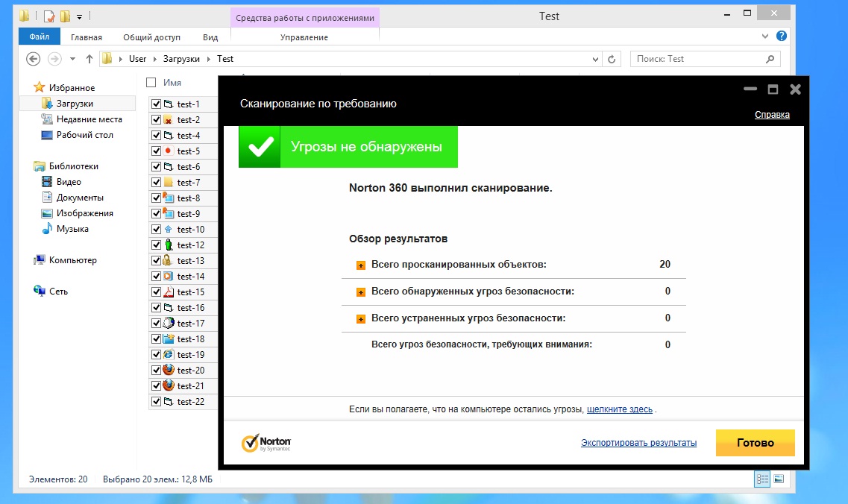Expand the User breadcrumb arrow

(x=154, y=59)
